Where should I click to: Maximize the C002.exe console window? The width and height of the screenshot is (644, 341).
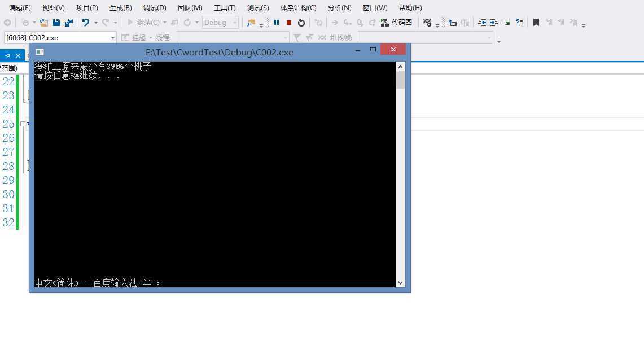(x=373, y=50)
